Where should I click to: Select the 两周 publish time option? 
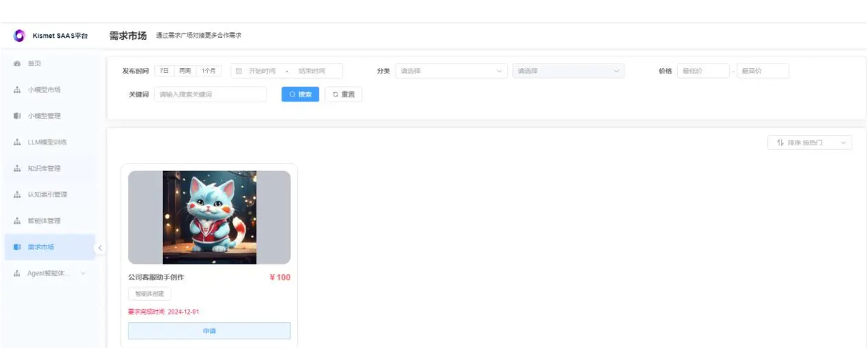[x=185, y=71]
